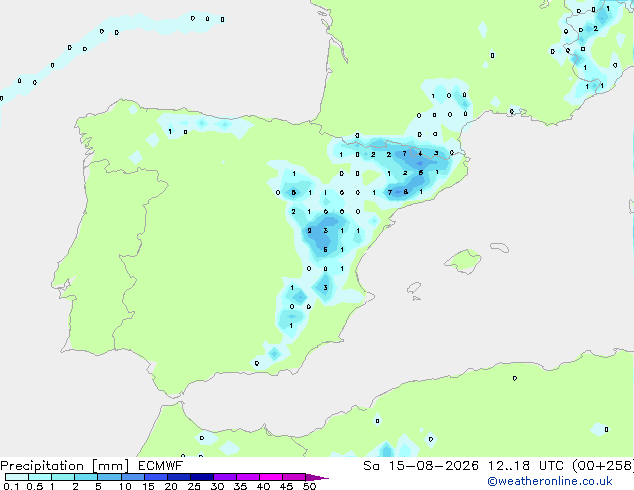Click the "9" precipitation value on the map

coord(309,231)
